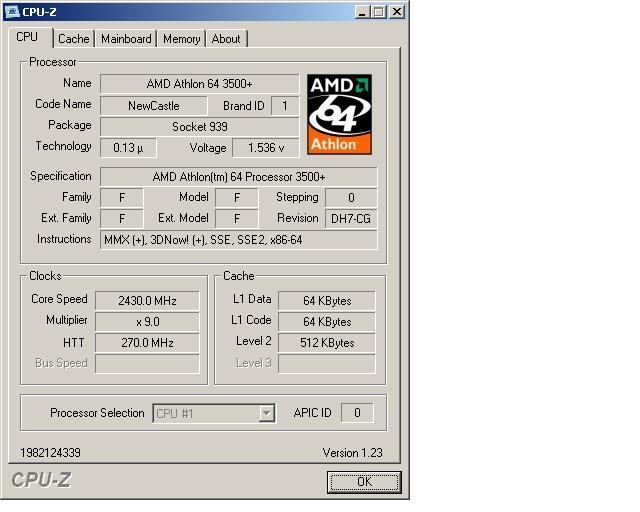The image size is (640, 512).
Task: Click the Instructions field MMX 3DNow SSE
Action: coord(239,240)
